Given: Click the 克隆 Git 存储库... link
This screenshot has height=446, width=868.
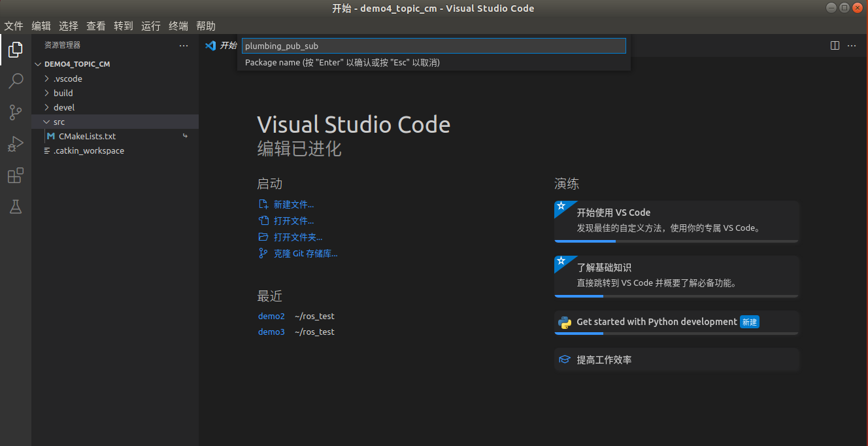Looking at the screenshot, I should point(305,253).
